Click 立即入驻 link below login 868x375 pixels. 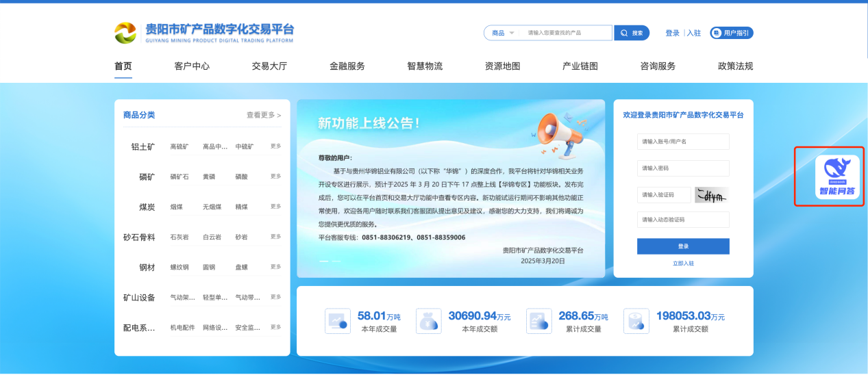pos(683,263)
